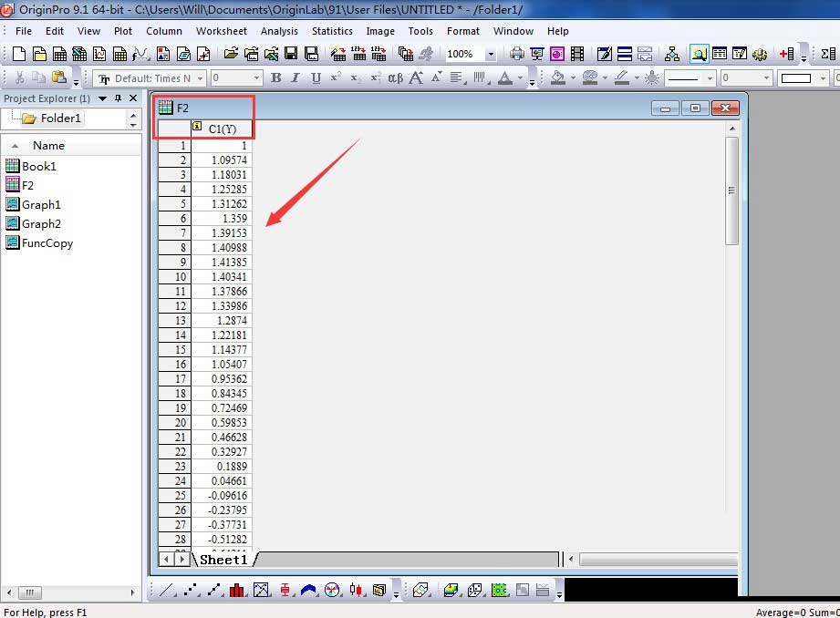Select Folder1 in the folder tree
Viewport: 840px width, 618px height.
(53, 118)
